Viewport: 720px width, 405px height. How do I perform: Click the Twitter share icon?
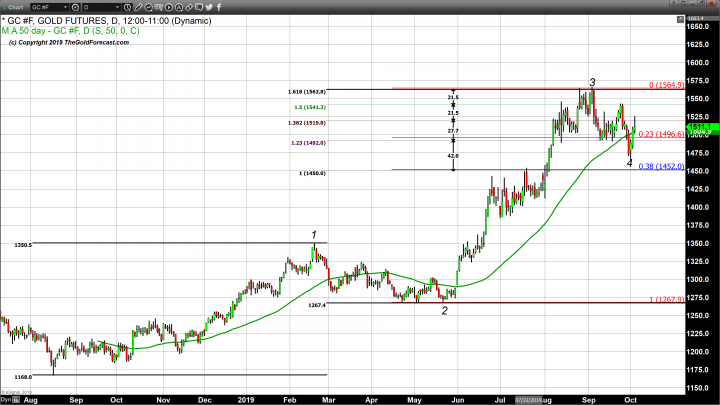click(208, 7)
